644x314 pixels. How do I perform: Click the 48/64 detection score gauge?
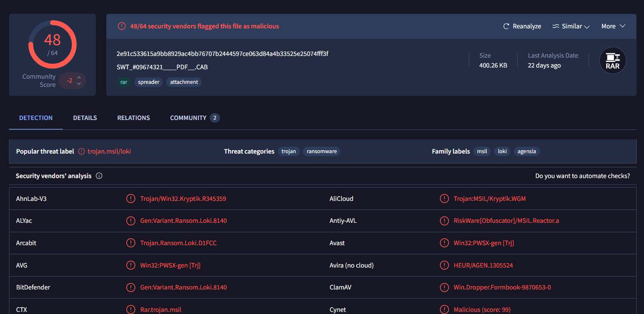point(52,44)
